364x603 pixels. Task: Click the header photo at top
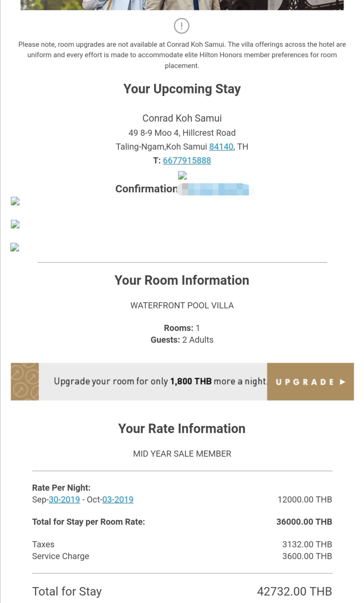[x=182, y=5]
